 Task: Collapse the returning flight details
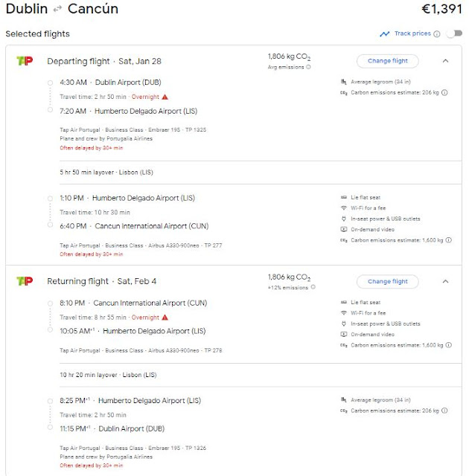445,282
